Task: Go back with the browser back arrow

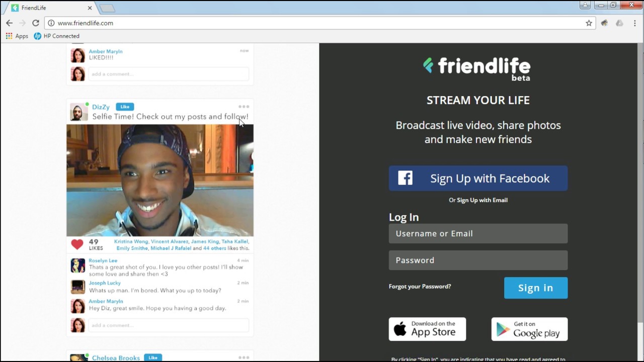Action: [9, 23]
